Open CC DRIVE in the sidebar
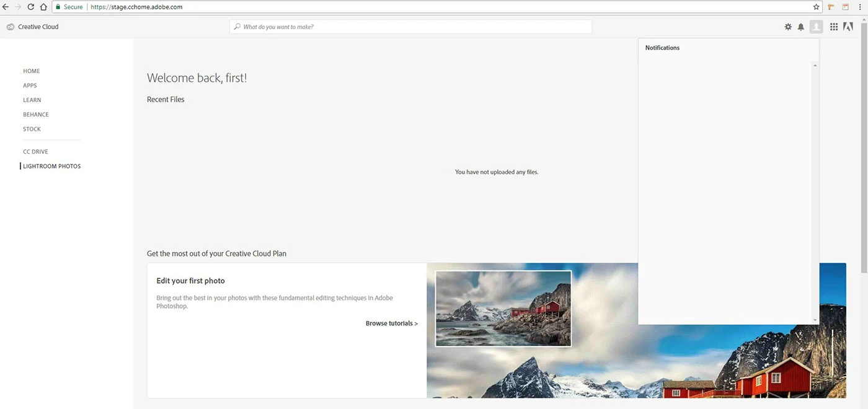Screen dimensions: 868x409 35,152
